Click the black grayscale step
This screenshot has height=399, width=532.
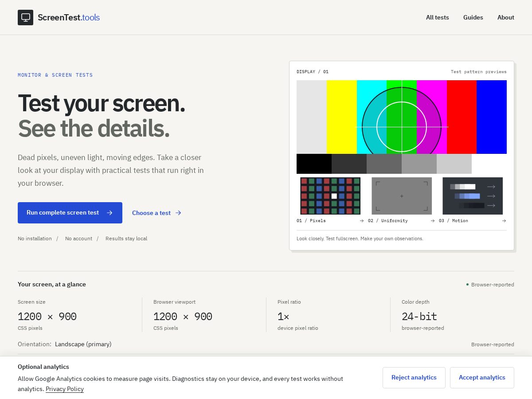(314, 164)
